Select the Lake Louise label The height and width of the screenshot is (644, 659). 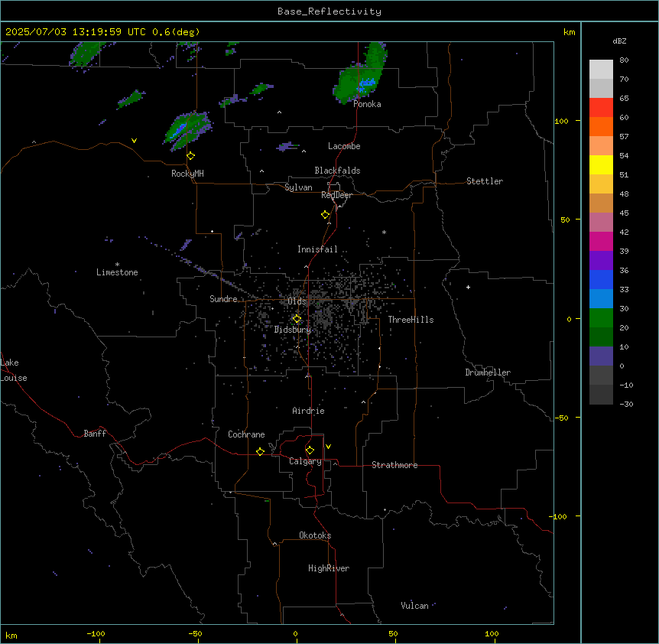tap(12, 370)
